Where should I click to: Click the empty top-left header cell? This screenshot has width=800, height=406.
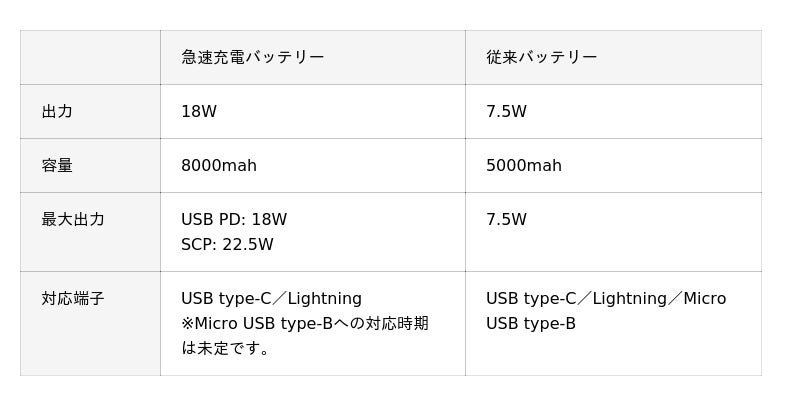click(x=90, y=57)
